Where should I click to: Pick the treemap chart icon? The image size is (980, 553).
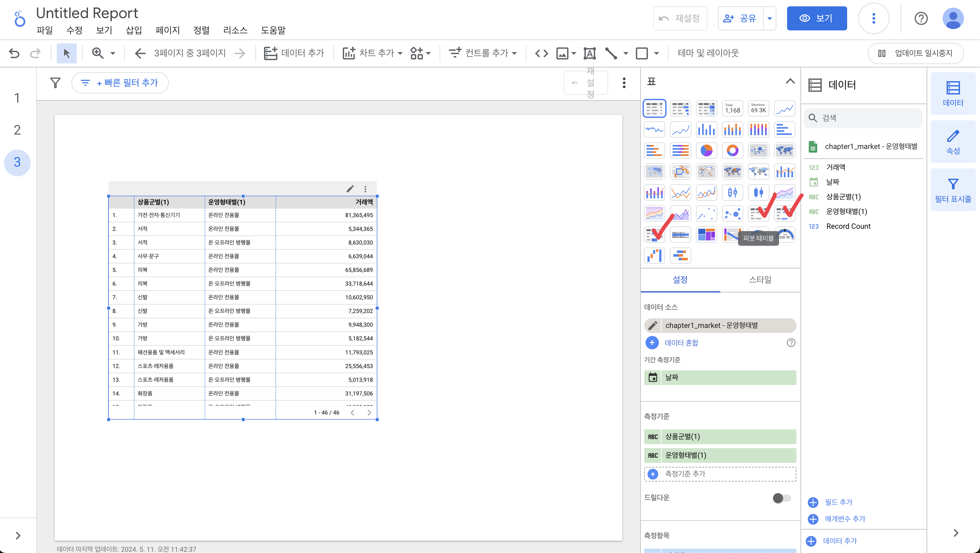coord(706,234)
